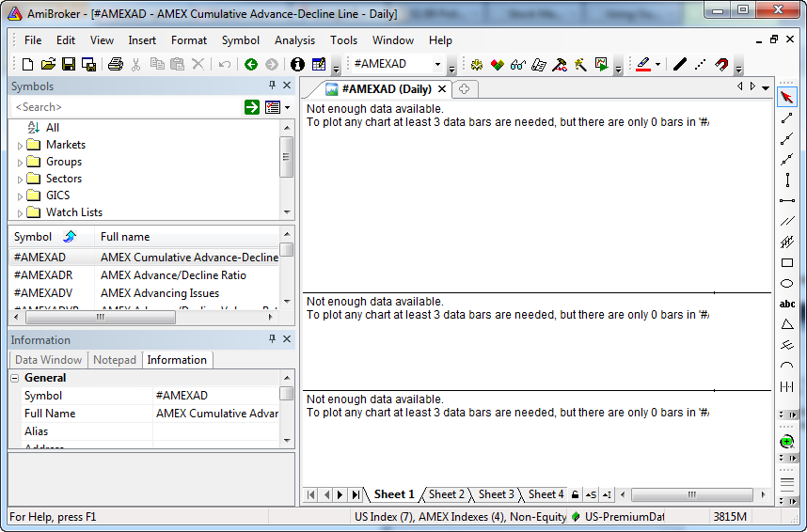Open the chart tabs list dropdown arrow
Viewport: 807px width, 532px height.
point(766,88)
